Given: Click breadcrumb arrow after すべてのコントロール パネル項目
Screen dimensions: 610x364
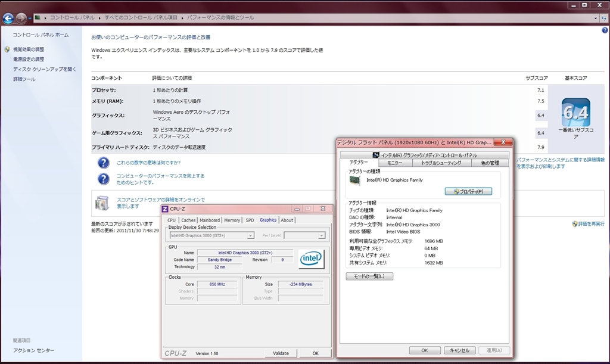Looking at the screenshot, I should 182,18.
